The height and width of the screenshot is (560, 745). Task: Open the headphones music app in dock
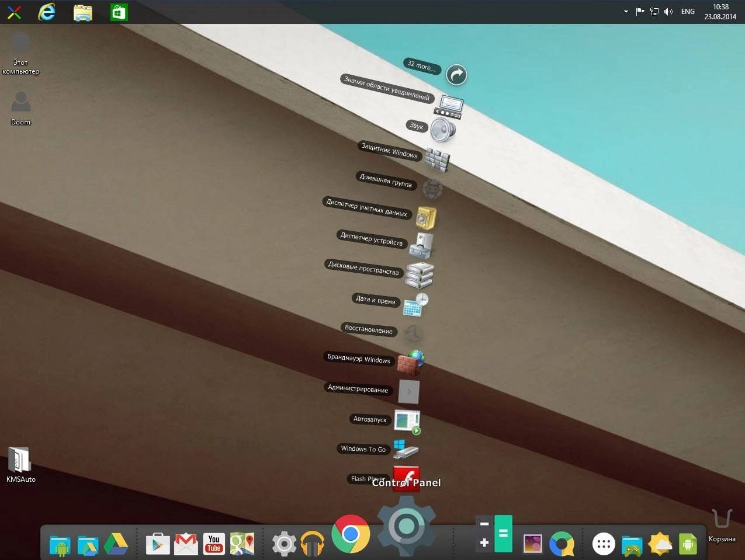(313, 544)
